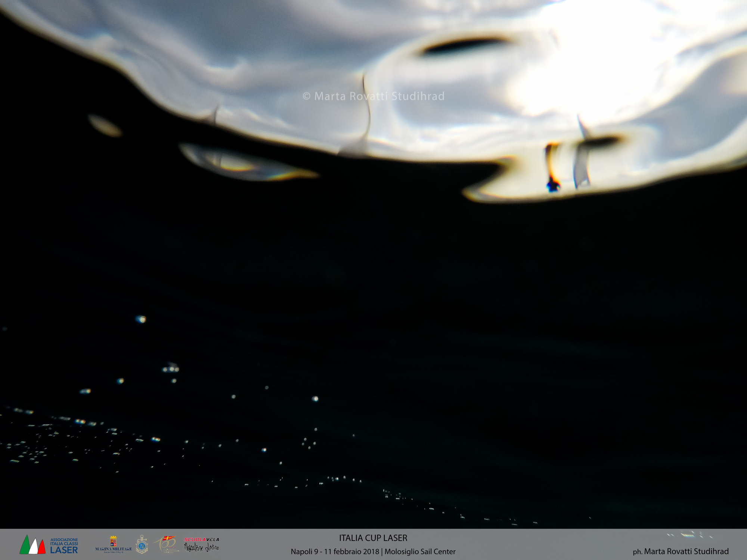Click the Marina Militare crest logo
The image size is (747, 560).
[x=114, y=545]
